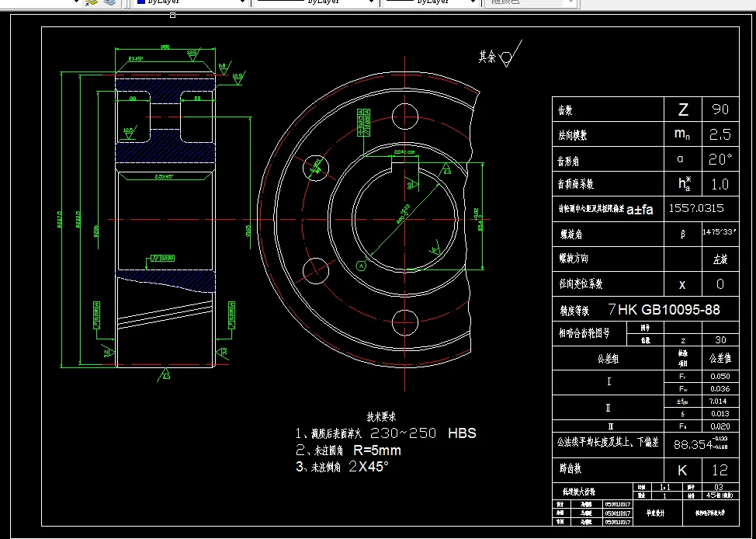Select the top bolt hole circle in front view
The image size is (756, 539).
pos(404,116)
